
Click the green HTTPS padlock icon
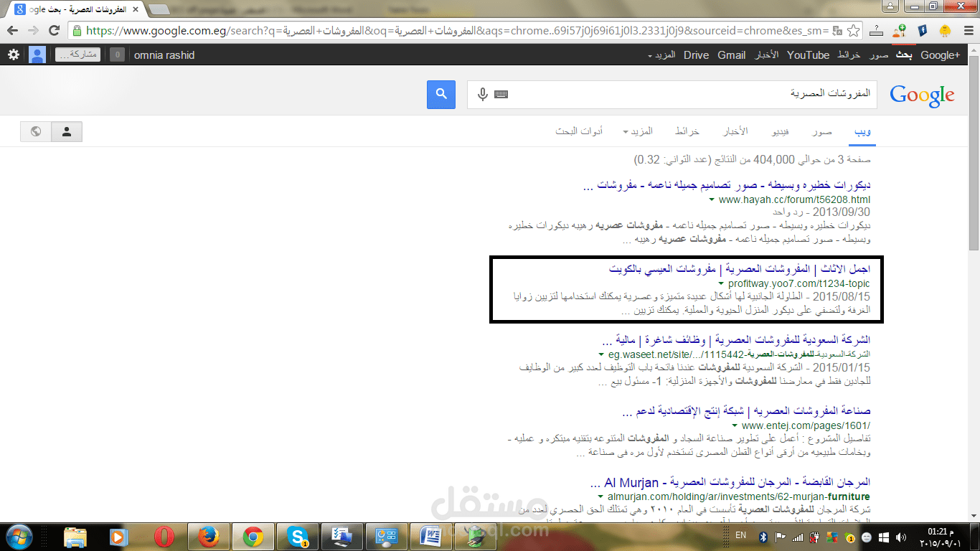(77, 31)
